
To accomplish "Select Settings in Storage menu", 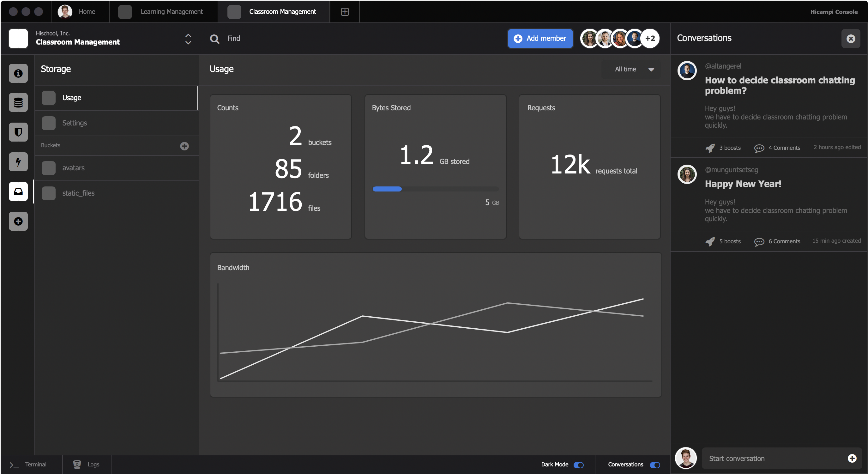I will click(75, 123).
